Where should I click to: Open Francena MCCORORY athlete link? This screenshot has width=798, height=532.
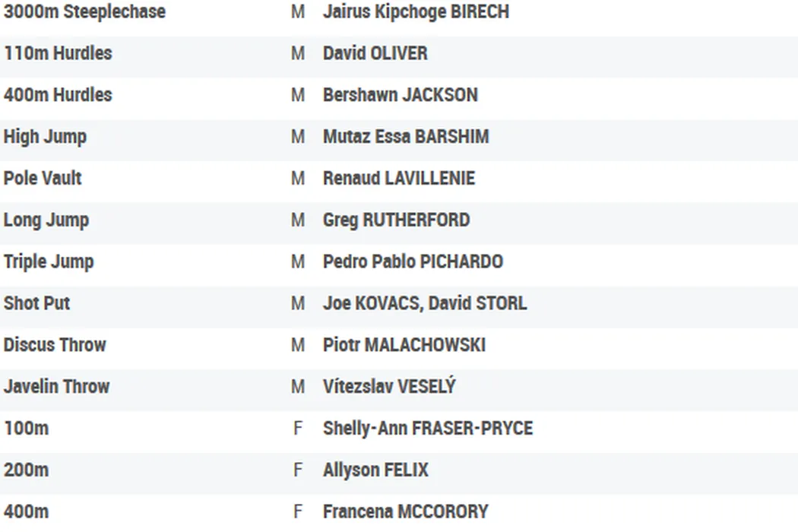[405, 511]
